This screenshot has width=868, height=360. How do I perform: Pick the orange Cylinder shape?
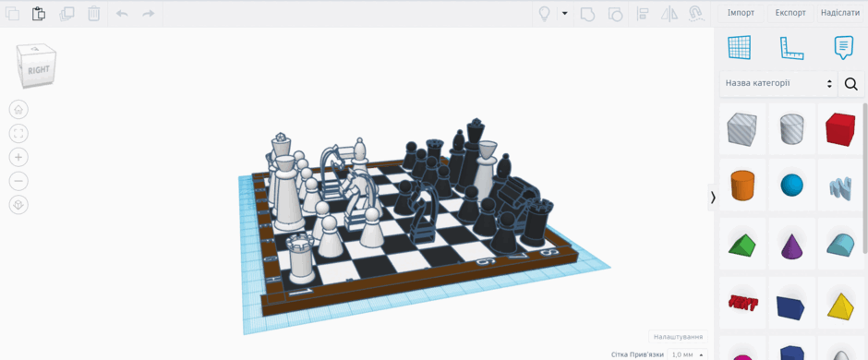(742, 186)
